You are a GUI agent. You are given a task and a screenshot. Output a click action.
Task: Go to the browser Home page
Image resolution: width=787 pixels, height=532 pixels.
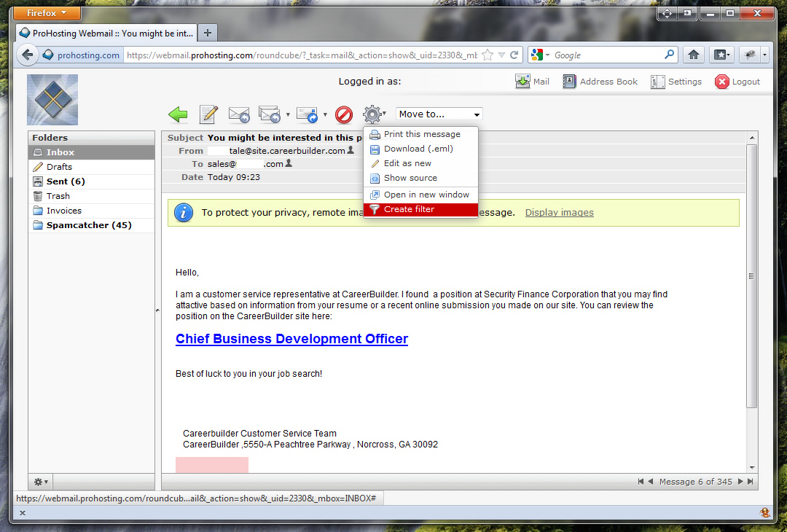click(x=694, y=55)
